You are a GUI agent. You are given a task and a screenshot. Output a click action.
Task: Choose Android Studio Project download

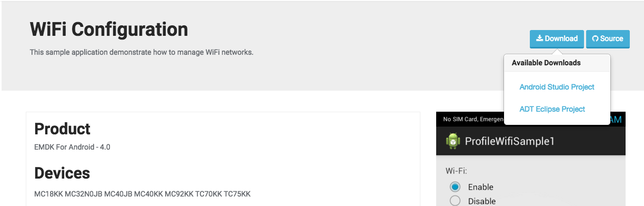tap(557, 87)
